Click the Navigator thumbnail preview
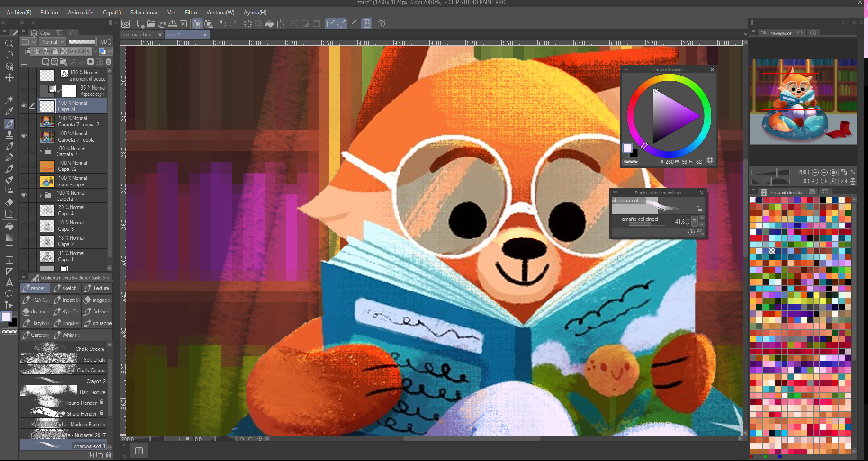Screen dimensions: 868x461 [803, 102]
